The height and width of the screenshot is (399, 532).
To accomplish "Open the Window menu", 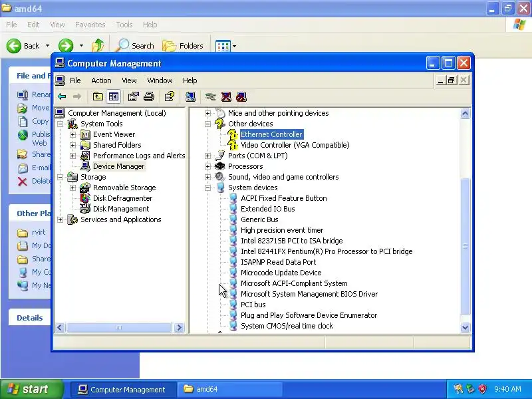I will click(x=160, y=80).
